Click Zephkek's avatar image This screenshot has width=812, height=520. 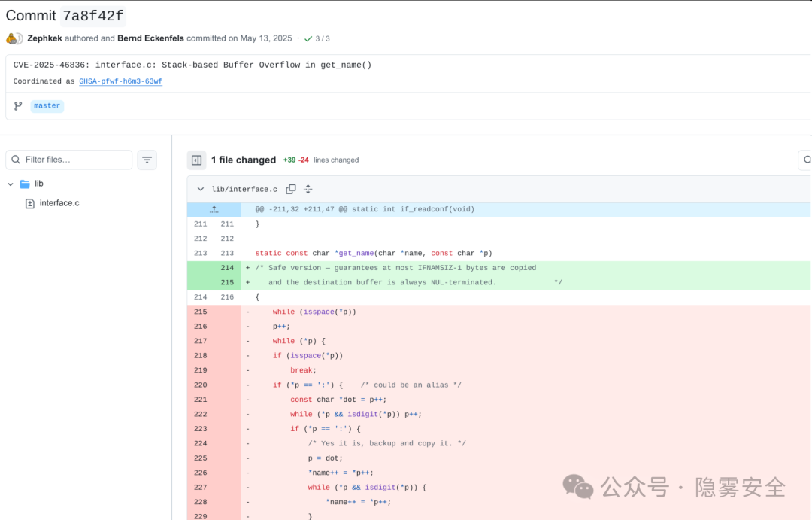click(14, 38)
